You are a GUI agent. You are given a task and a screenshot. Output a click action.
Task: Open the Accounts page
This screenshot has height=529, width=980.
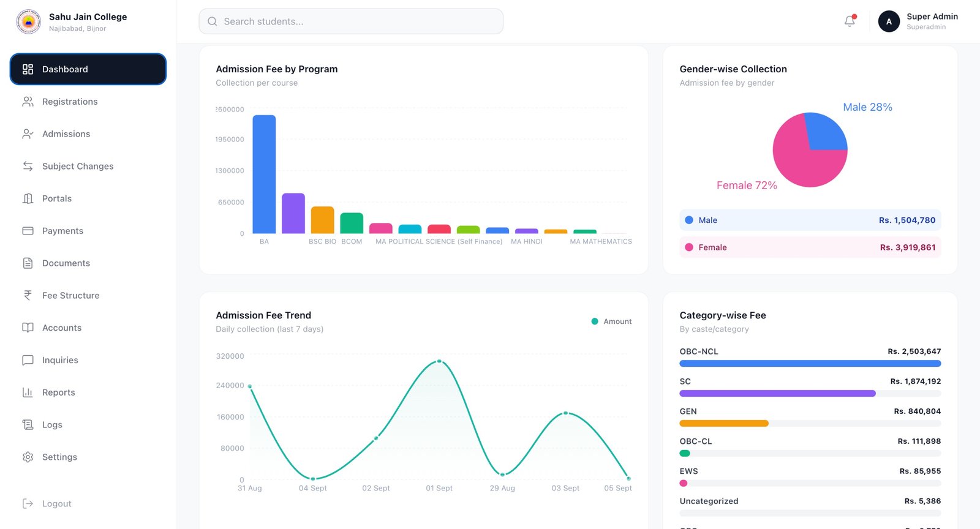coord(88,328)
